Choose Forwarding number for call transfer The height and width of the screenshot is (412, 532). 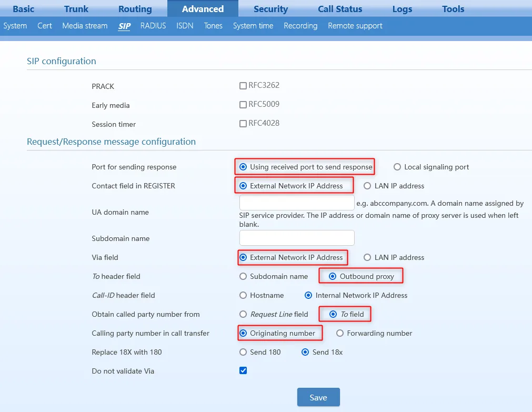click(339, 333)
